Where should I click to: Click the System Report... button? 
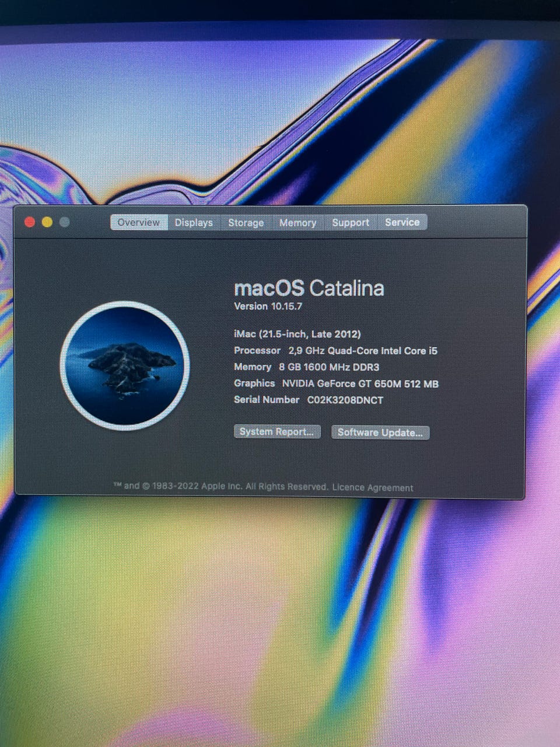(x=277, y=432)
